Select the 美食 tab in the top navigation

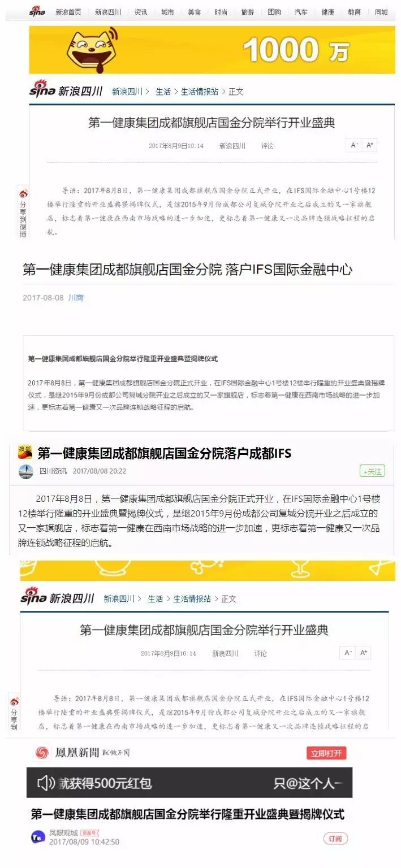[x=194, y=12]
